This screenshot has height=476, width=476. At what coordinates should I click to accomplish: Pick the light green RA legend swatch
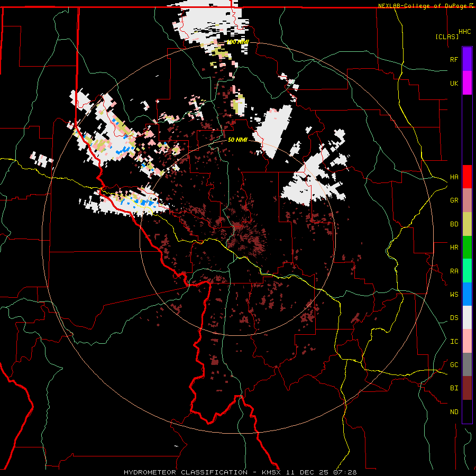(x=467, y=271)
